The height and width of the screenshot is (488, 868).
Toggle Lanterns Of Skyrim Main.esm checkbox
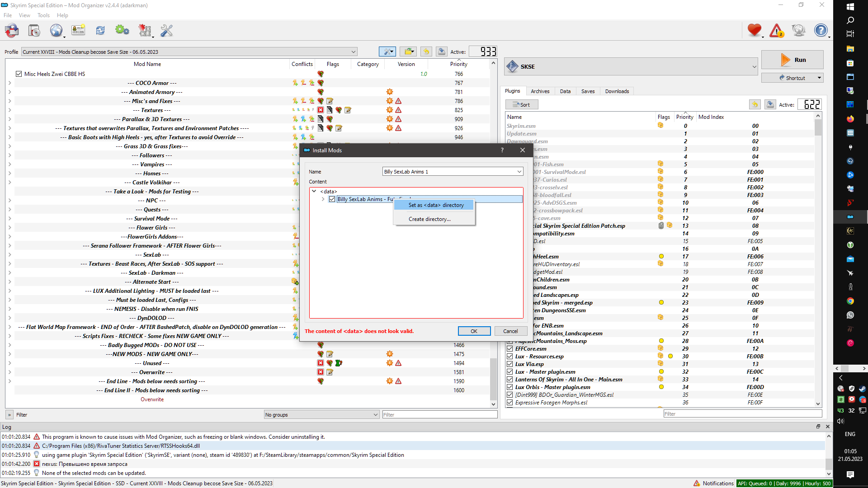point(509,380)
